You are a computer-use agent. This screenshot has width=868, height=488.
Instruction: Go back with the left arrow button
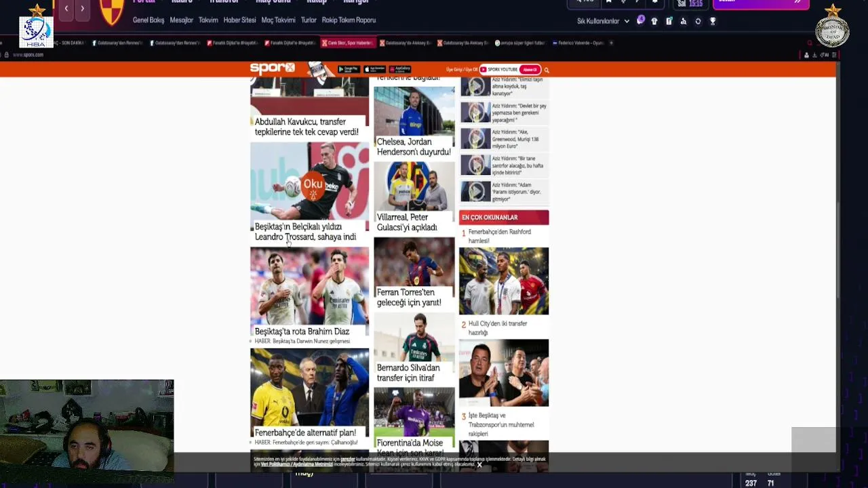pyautogui.click(x=66, y=8)
